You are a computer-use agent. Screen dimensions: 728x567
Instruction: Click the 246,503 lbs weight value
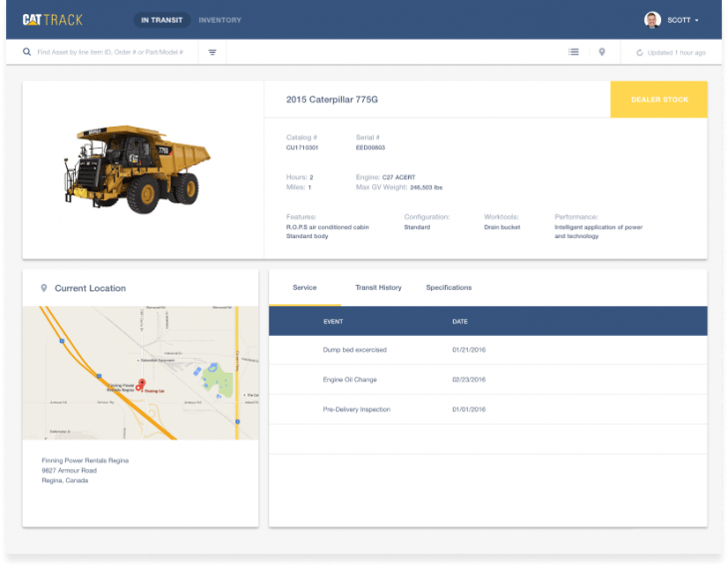click(x=426, y=187)
